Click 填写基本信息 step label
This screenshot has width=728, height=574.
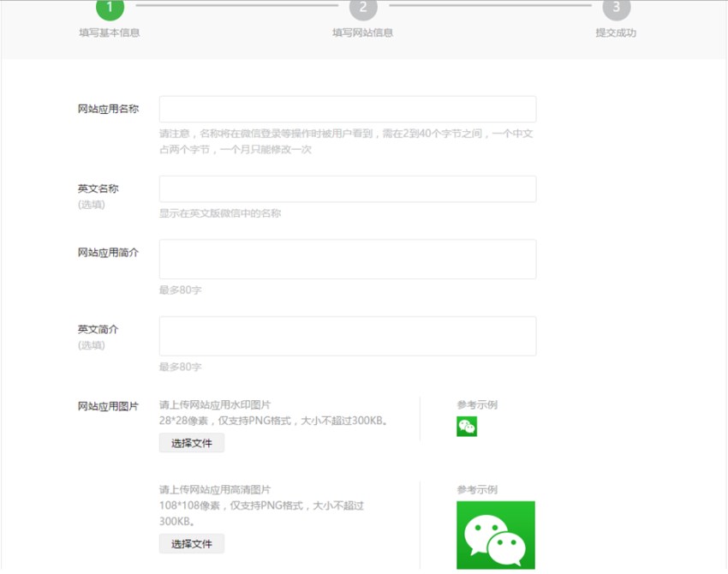point(110,33)
